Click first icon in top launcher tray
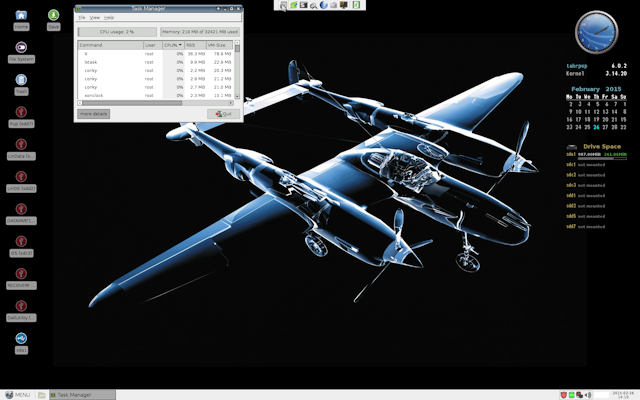 tap(283, 5)
